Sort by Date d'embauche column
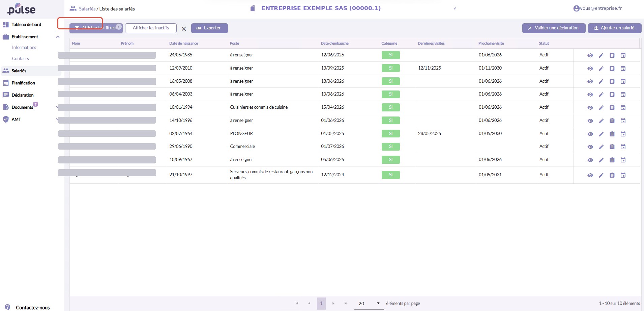Viewport: 644px width, 311px height. pos(334,44)
